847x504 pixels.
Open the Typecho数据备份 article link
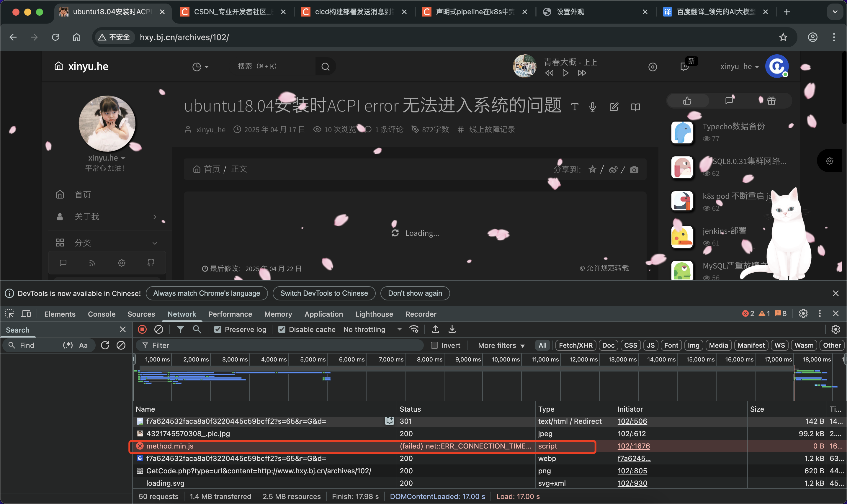(734, 126)
